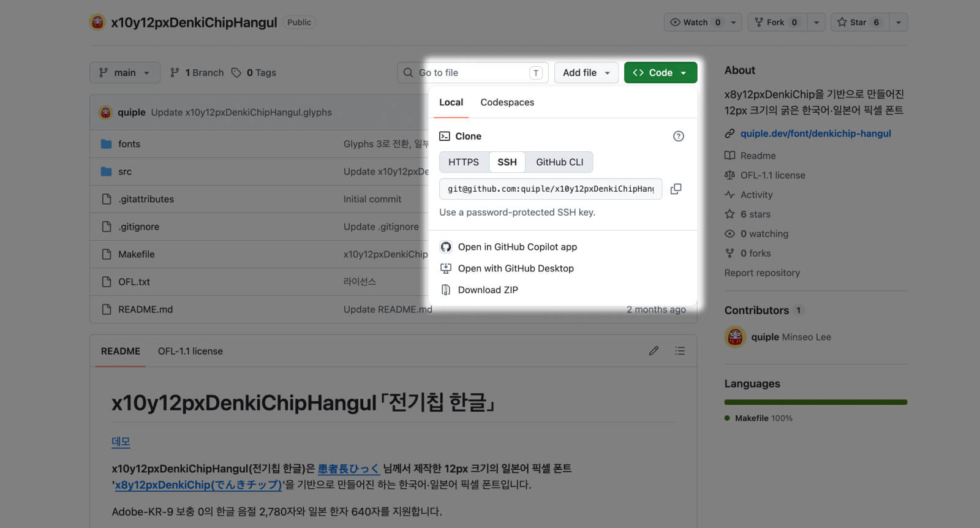Click the SSH clone URL text field

(x=551, y=189)
